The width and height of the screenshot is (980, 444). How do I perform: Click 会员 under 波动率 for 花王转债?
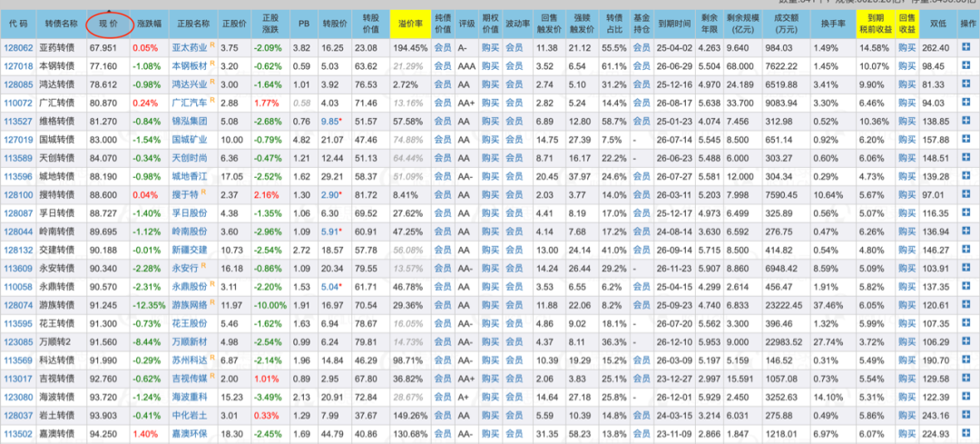[514, 324]
